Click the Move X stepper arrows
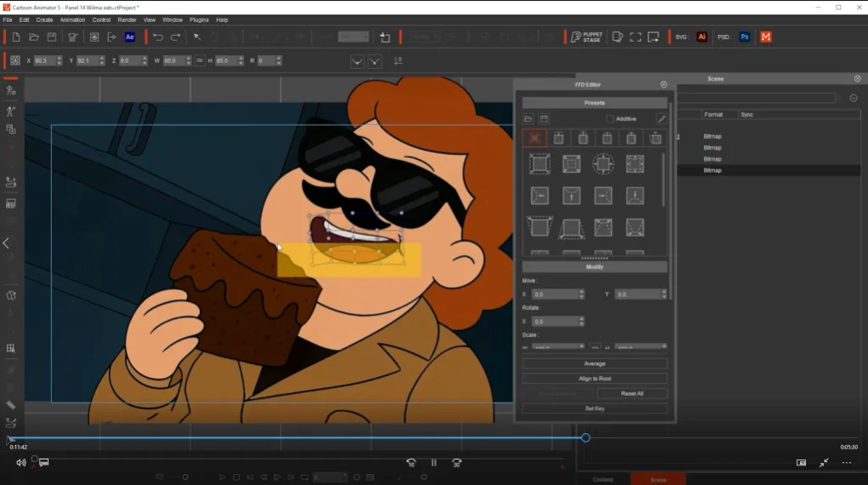This screenshot has height=485, width=868. coord(581,294)
